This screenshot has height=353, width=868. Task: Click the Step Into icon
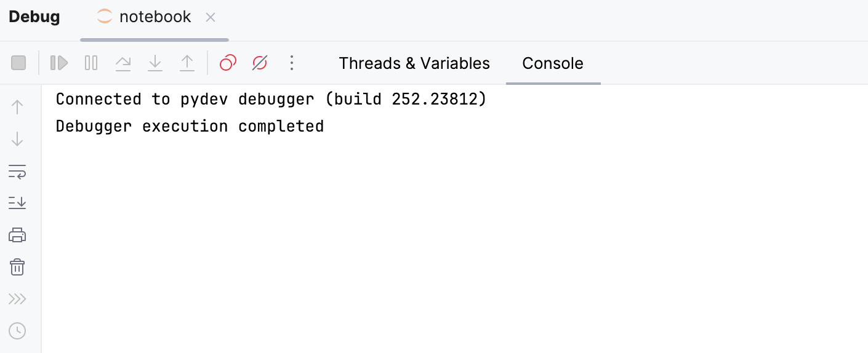coord(155,63)
